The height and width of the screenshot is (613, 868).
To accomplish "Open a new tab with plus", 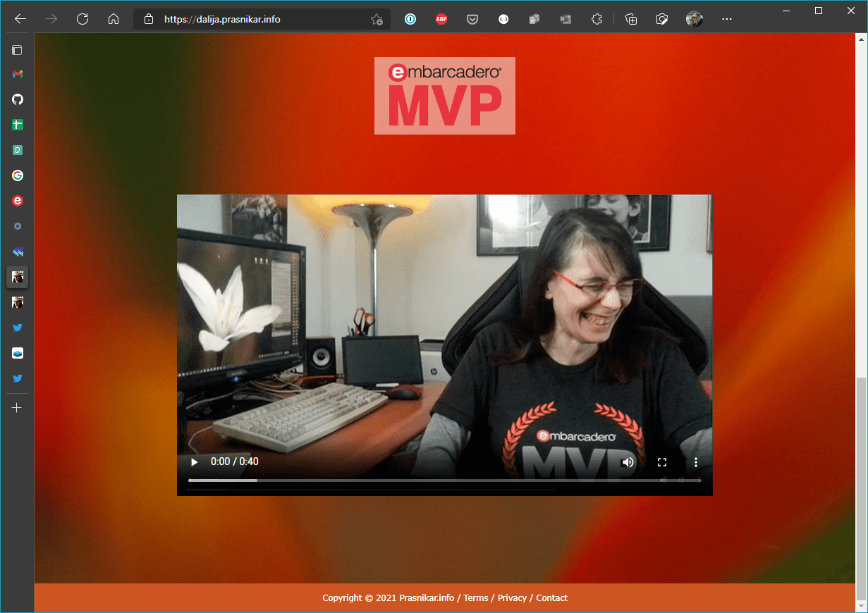I will (18, 408).
